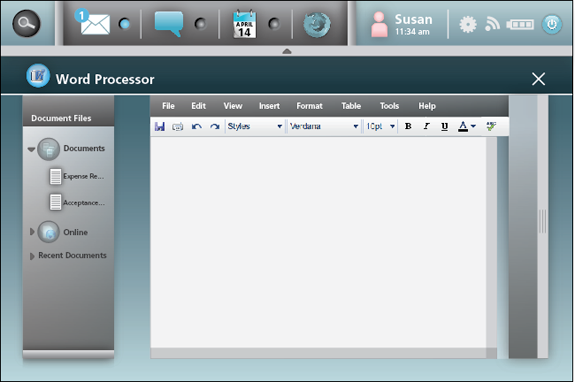Open the April 14 calendar icon
The width and height of the screenshot is (575, 382).
click(245, 24)
